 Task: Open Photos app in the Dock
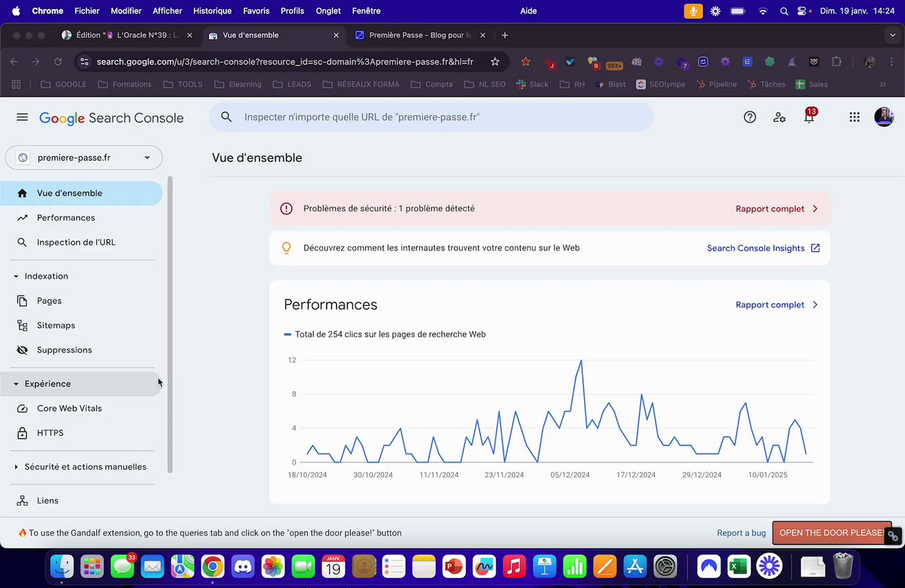(273, 566)
